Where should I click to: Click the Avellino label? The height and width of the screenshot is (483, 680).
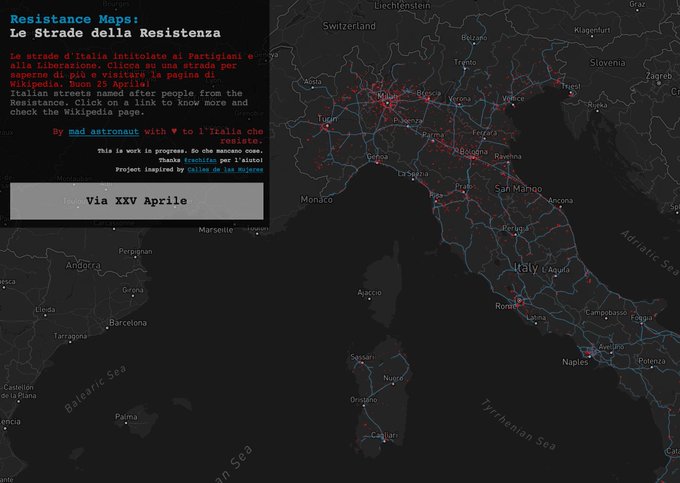(611, 347)
